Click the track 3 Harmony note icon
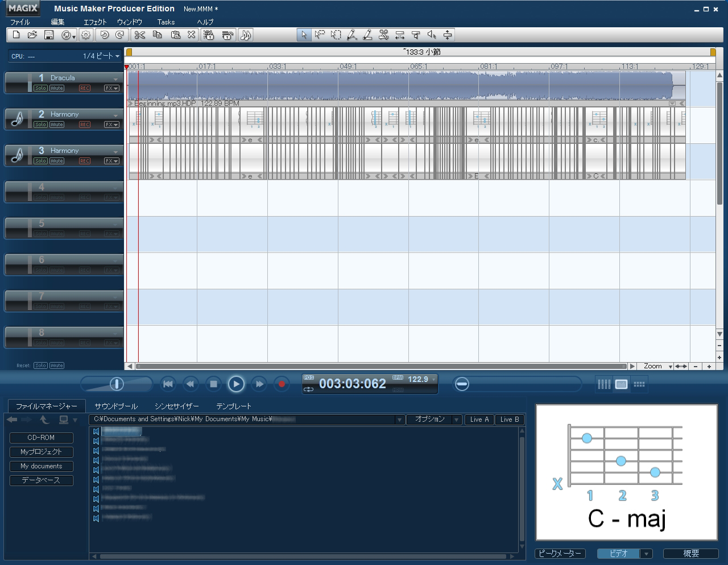Viewport: 728px width, 565px height. (x=17, y=155)
